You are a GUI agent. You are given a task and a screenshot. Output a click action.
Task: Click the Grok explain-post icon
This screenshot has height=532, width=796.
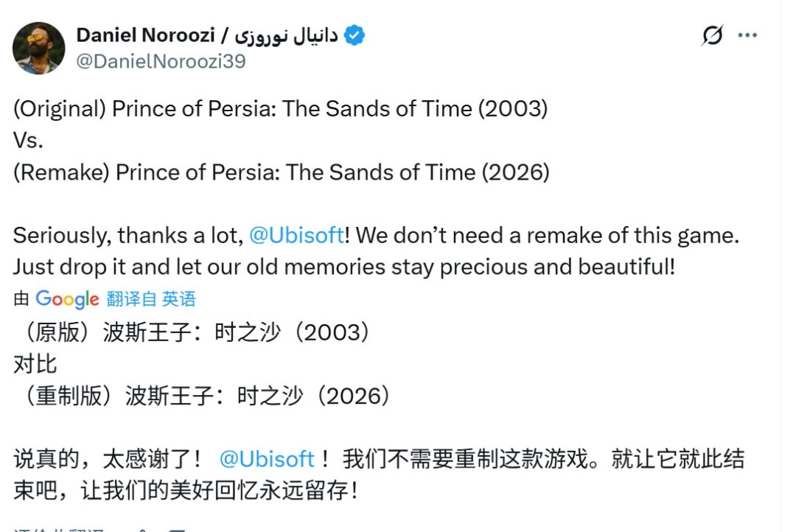tap(712, 35)
